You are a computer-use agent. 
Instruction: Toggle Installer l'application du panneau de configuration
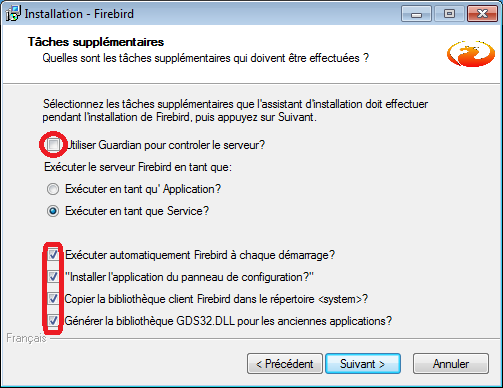pyautogui.click(x=53, y=277)
